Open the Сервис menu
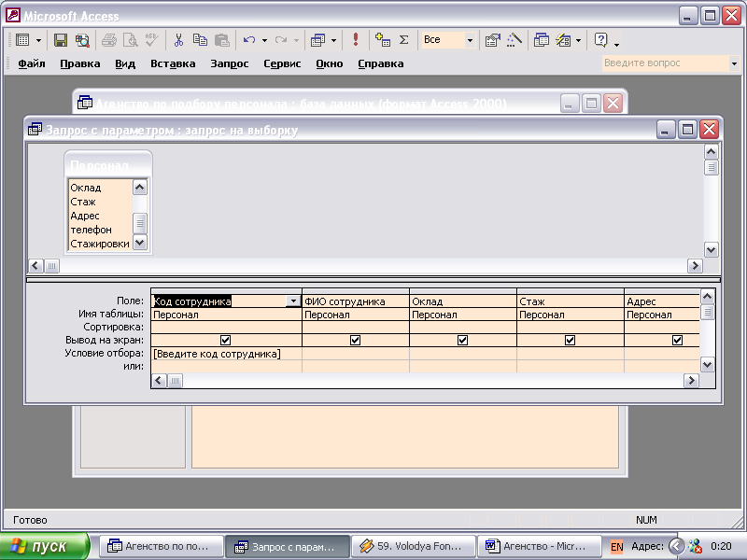 tap(282, 63)
